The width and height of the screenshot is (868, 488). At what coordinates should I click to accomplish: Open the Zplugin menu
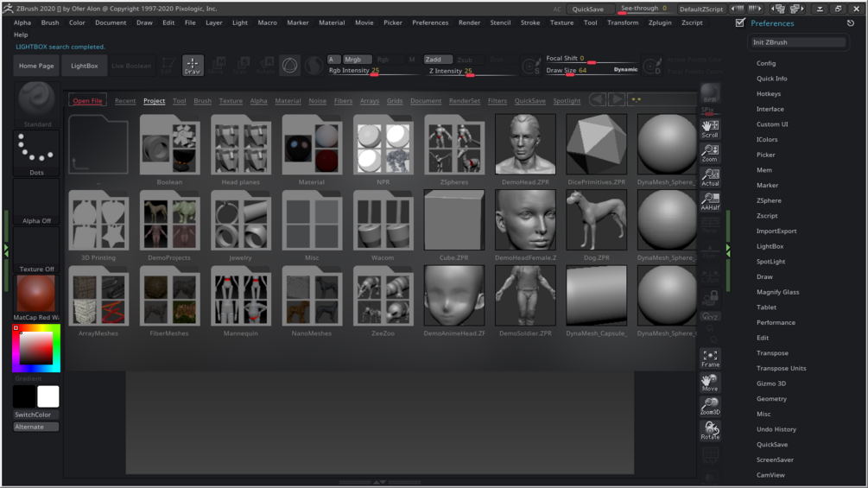(x=660, y=22)
